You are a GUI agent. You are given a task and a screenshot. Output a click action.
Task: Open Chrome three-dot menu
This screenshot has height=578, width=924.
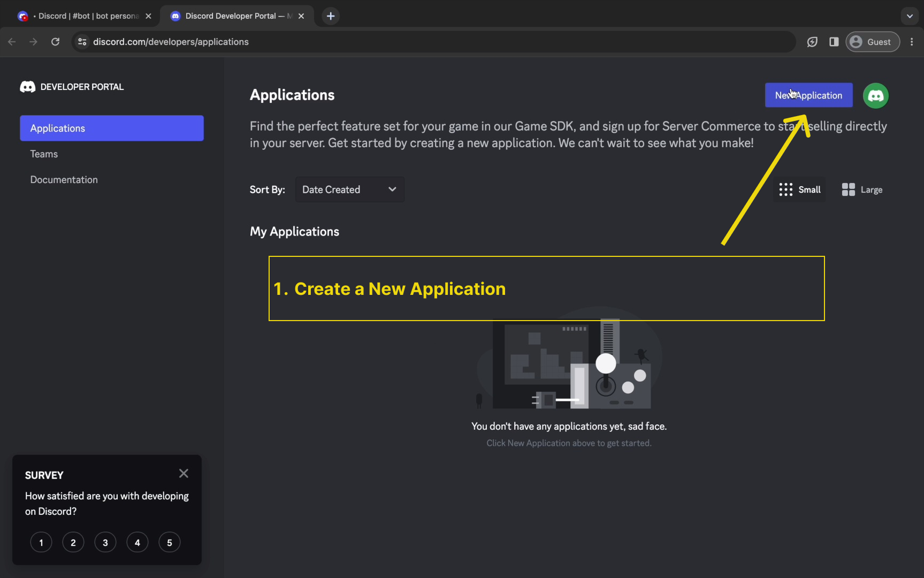pyautogui.click(x=912, y=42)
